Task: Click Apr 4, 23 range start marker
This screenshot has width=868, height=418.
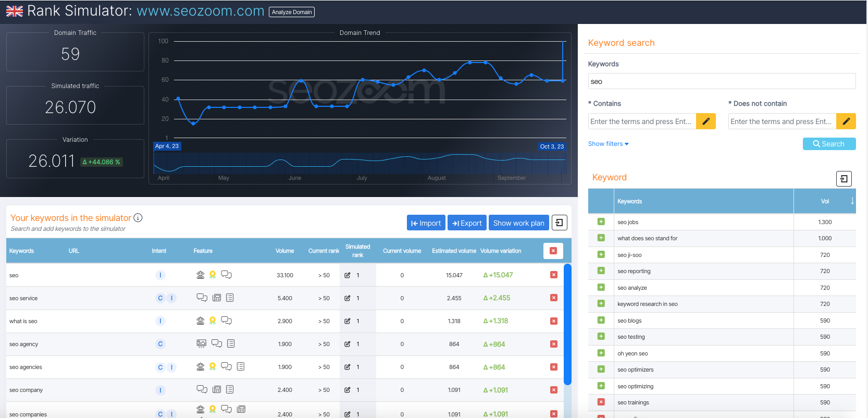Action: click(167, 146)
